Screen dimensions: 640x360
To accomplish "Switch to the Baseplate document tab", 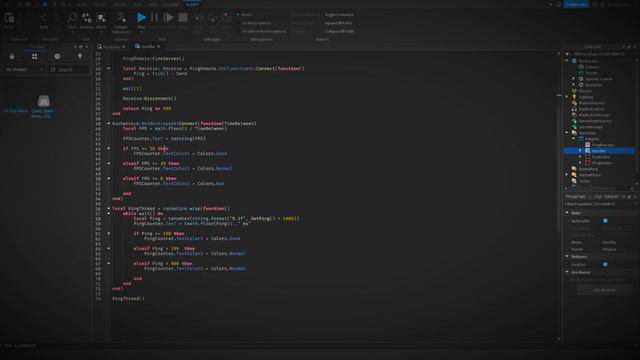I will pyautogui.click(x=111, y=47).
